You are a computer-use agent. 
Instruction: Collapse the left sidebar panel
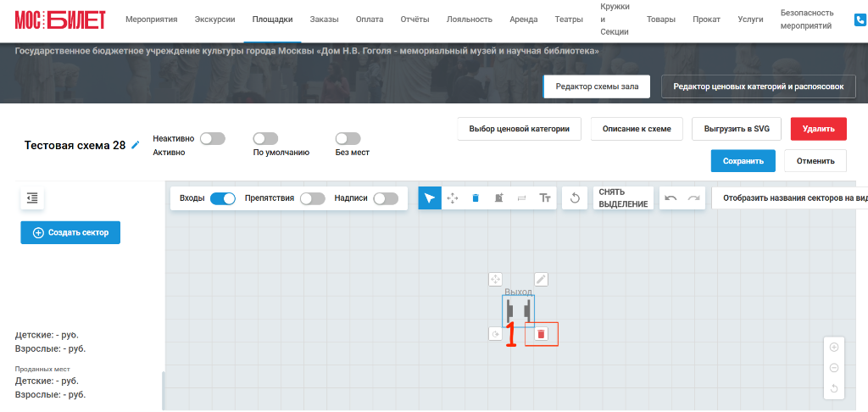click(x=32, y=198)
